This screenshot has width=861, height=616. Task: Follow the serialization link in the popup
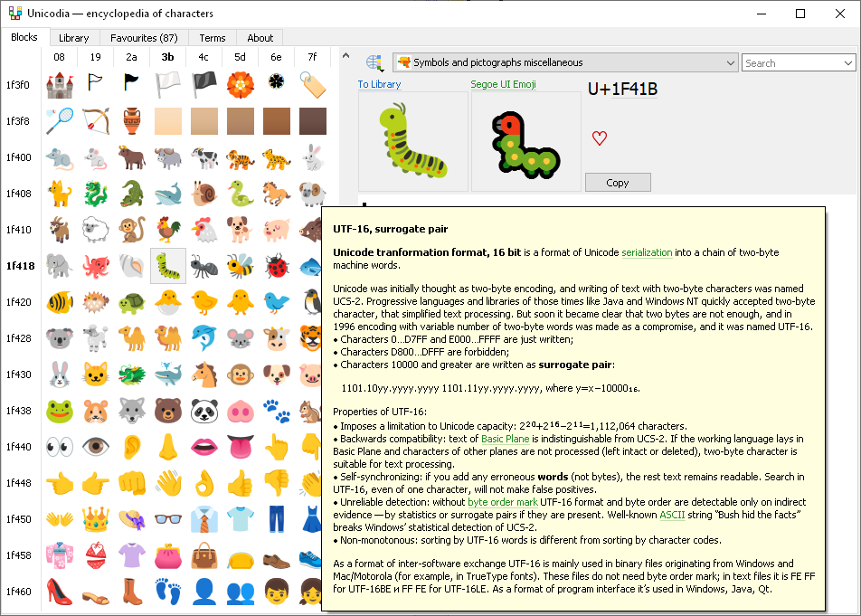pos(647,252)
